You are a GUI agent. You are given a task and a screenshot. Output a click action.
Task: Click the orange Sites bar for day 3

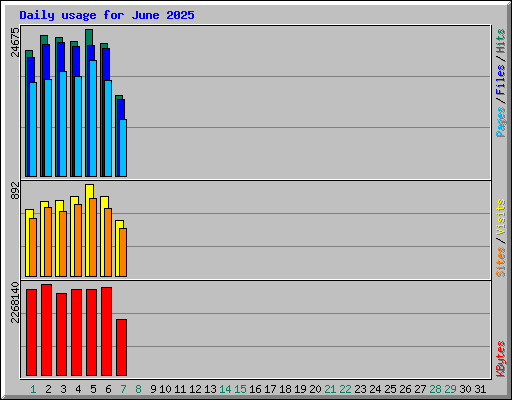pyautogui.click(x=63, y=244)
